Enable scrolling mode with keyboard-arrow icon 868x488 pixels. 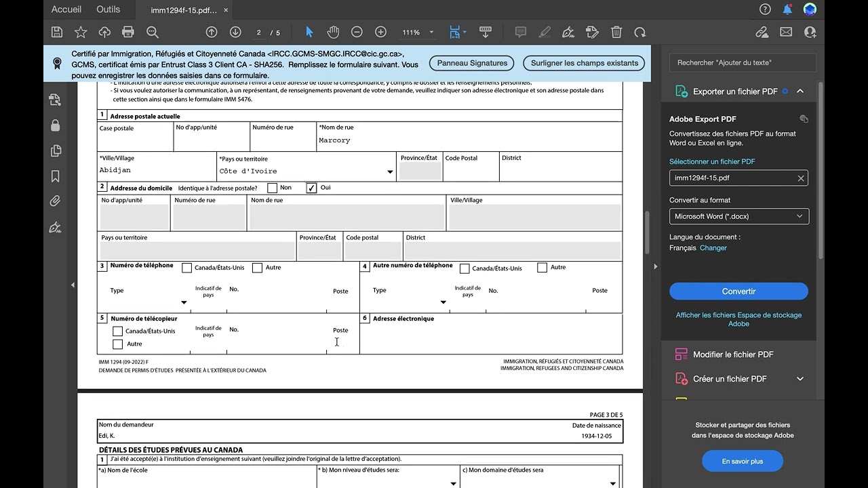(486, 32)
